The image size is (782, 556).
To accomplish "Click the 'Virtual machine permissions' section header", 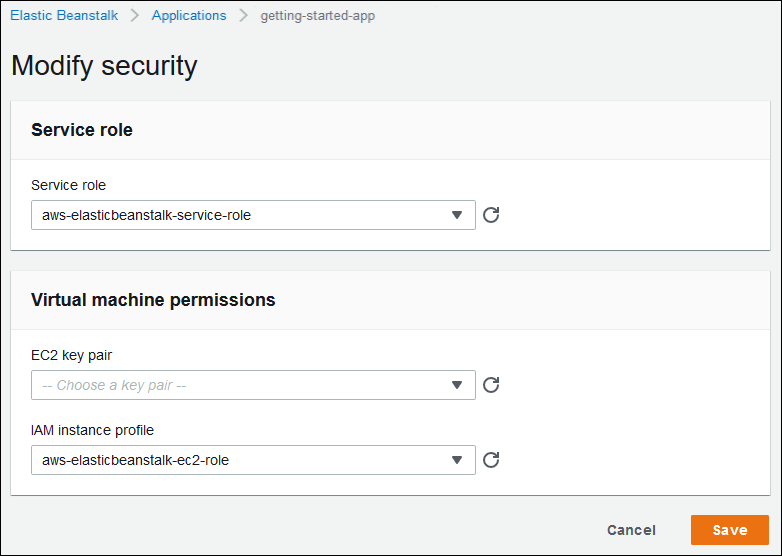I will point(153,299).
